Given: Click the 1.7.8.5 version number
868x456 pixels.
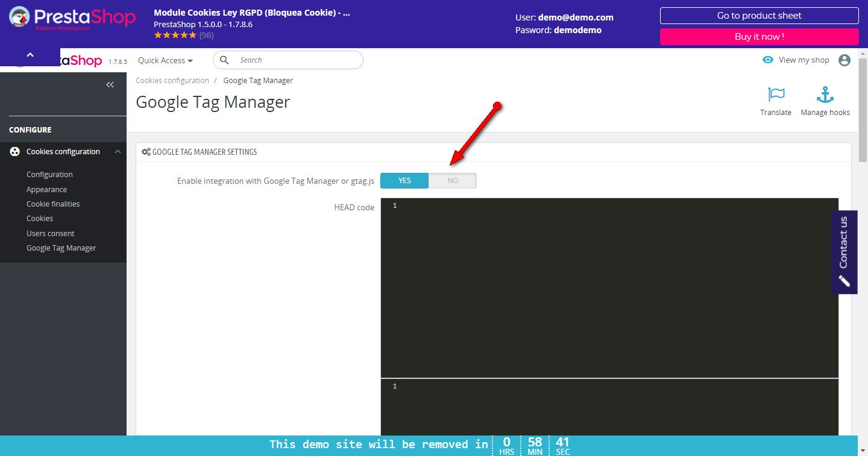Looking at the screenshot, I should [118, 61].
